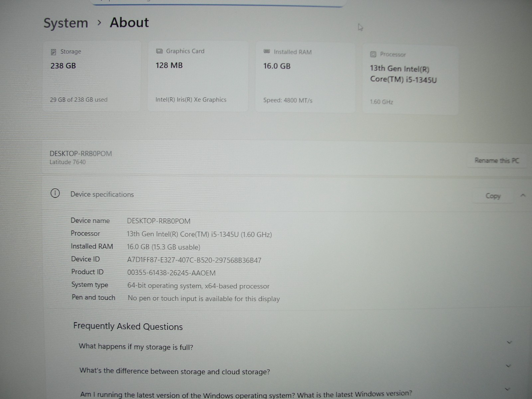Click the Device specifications info icon
The height and width of the screenshot is (399, 532).
click(x=55, y=193)
